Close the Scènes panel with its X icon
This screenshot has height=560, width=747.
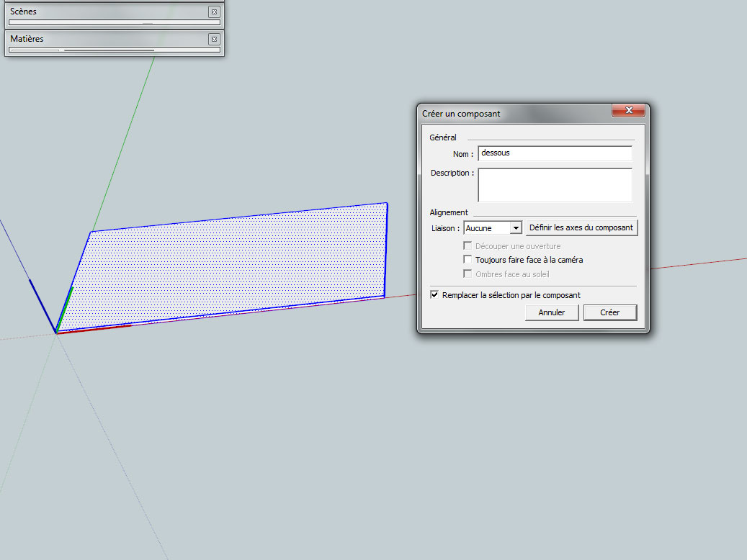(x=215, y=12)
